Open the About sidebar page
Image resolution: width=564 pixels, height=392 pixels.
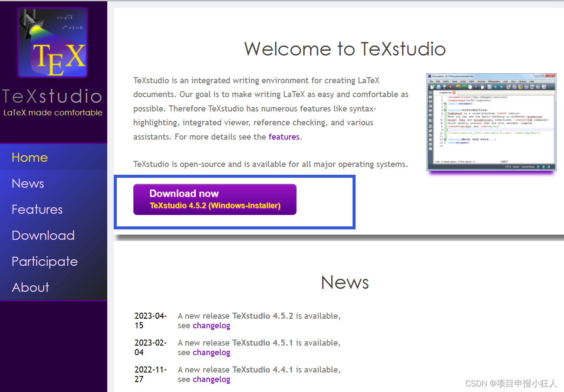pyautogui.click(x=30, y=287)
